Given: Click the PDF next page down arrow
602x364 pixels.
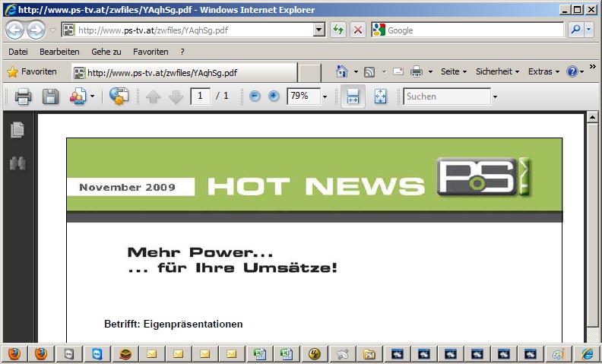Looking at the screenshot, I should 176,97.
